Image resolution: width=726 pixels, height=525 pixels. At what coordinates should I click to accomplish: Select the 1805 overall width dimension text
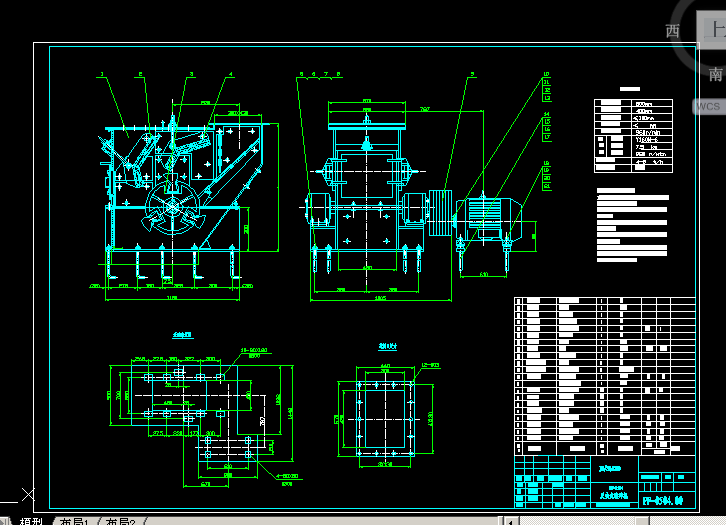(x=380, y=298)
